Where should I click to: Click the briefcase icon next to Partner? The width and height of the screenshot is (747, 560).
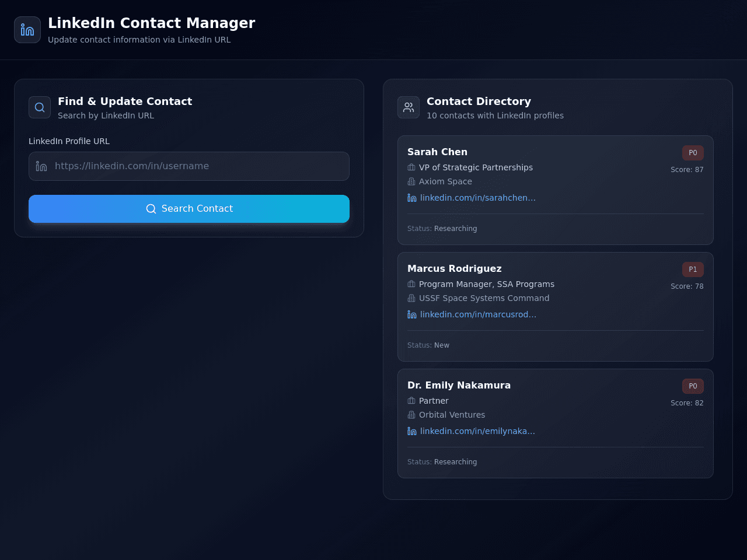click(411, 401)
